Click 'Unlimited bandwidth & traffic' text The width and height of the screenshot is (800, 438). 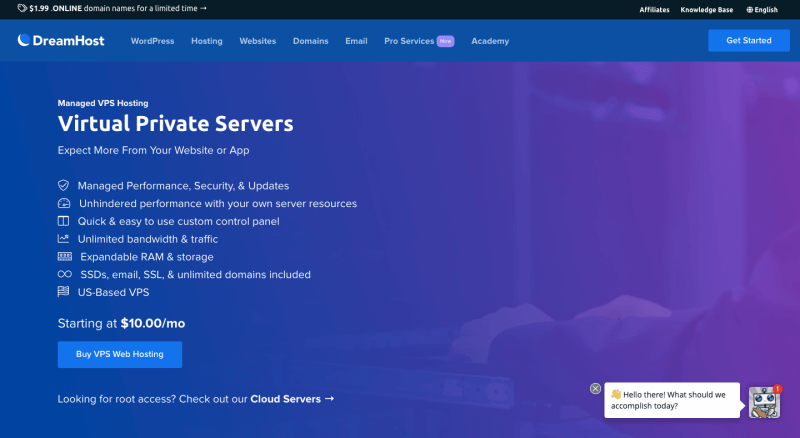148,239
